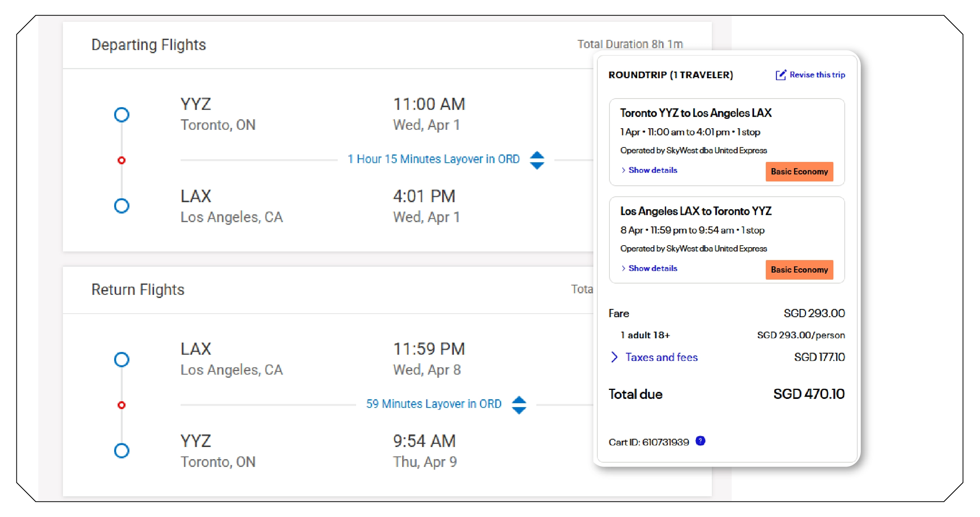This screenshot has height=517, width=980.
Task: Click the pencil icon beside Revise this trip
Action: (x=781, y=74)
